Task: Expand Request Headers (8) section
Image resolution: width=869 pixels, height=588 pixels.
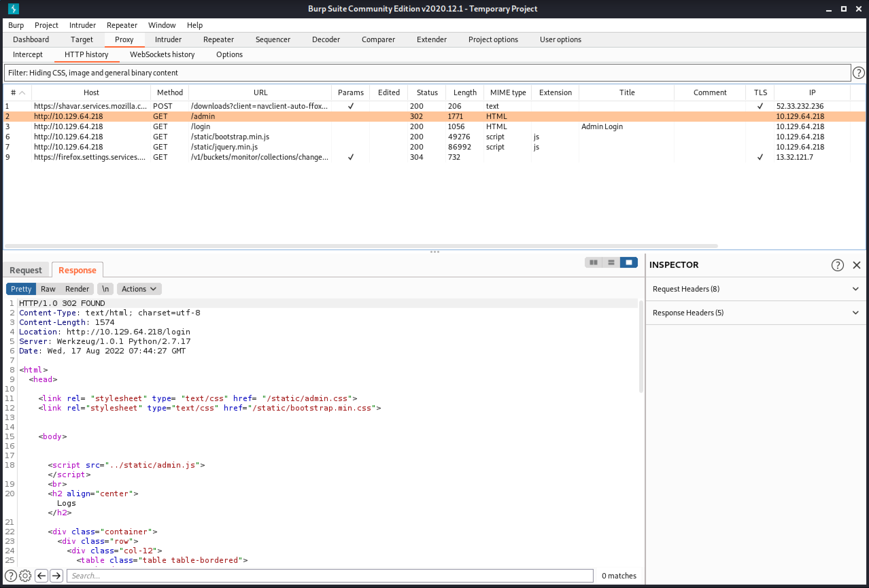Action: pyautogui.click(x=755, y=289)
